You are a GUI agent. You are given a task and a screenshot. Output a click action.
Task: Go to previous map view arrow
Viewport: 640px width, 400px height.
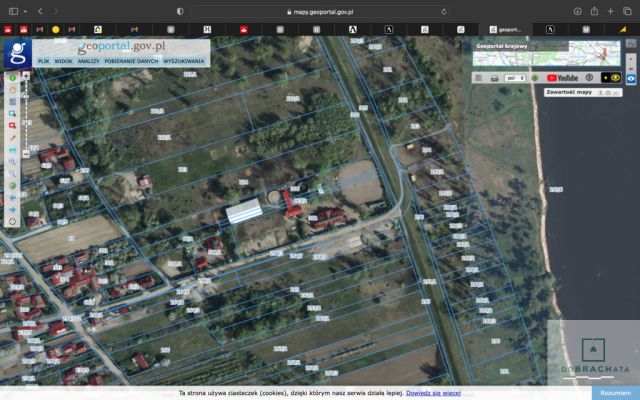(12, 198)
